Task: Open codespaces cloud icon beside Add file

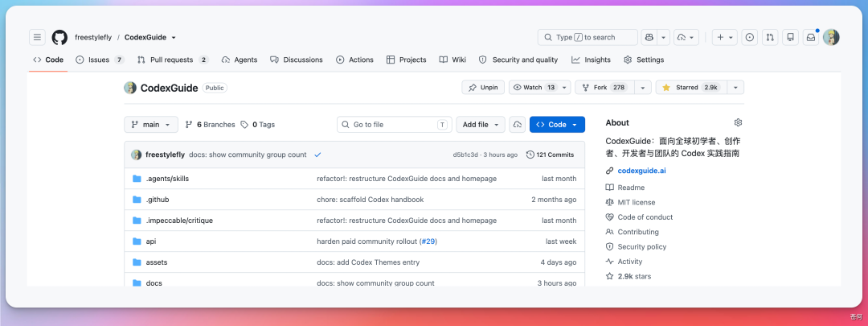Action: 517,125
